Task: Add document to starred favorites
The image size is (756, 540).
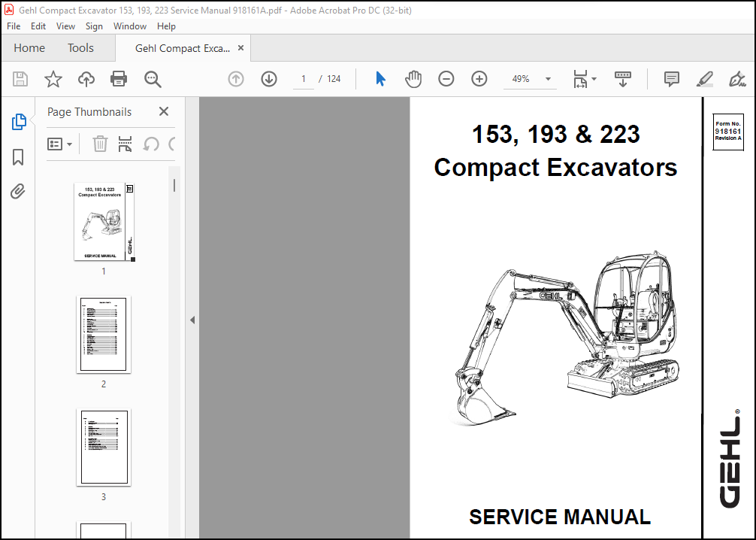Action: (x=53, y=79)
